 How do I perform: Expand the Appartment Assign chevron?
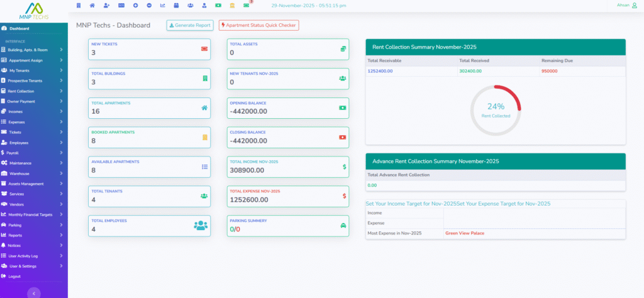[61, 60]
